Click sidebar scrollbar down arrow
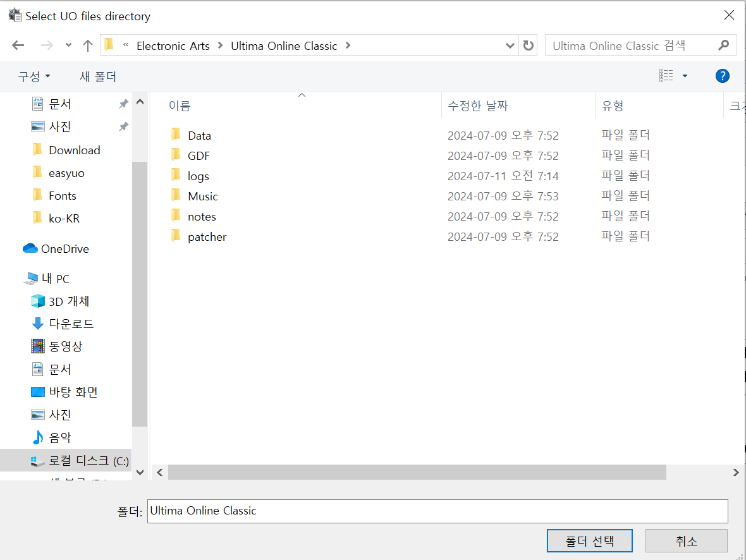746x560 pixels. click(140, 472)
